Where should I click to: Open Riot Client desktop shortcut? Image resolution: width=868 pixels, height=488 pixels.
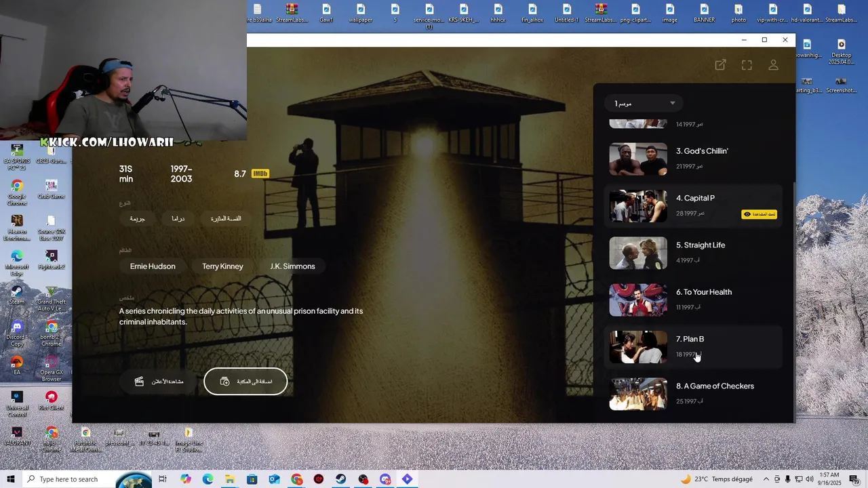click(52, 401)
